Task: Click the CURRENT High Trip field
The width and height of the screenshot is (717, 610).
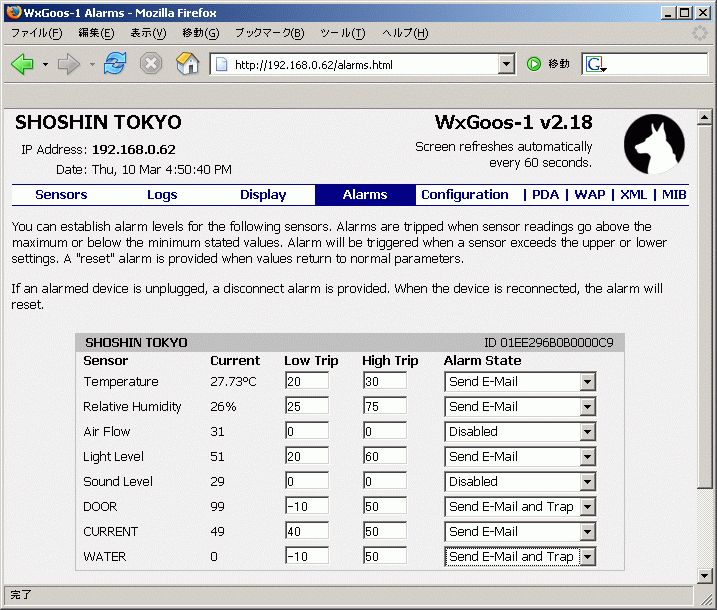Action: 385,531
